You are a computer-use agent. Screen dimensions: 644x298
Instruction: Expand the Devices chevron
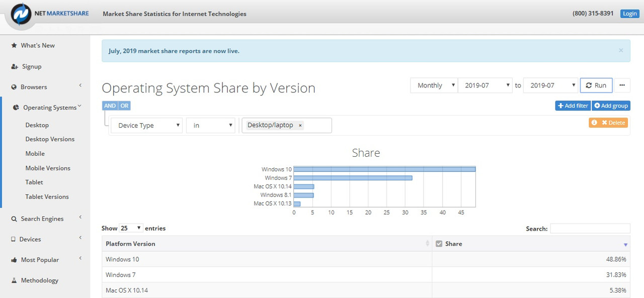pyautogui.click(x=80, y=238)
